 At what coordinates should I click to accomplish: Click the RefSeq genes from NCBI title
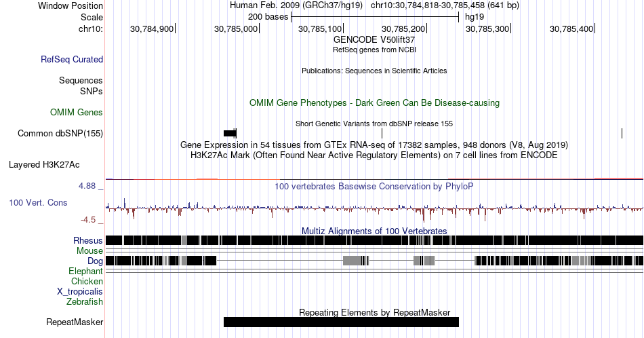pos(374,50)
